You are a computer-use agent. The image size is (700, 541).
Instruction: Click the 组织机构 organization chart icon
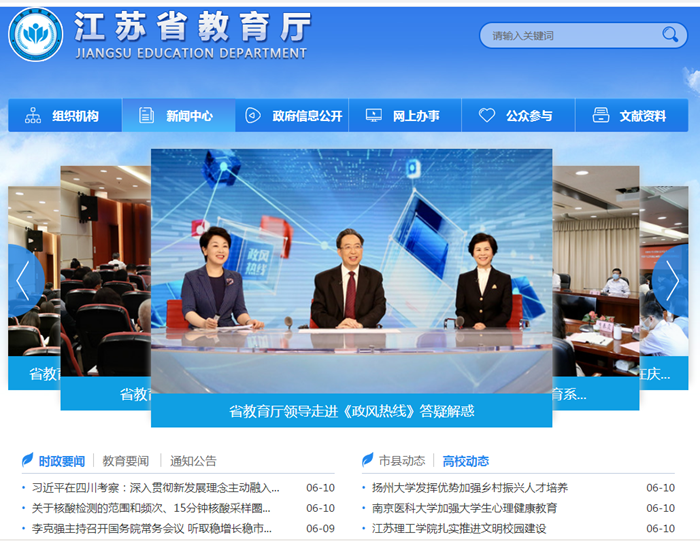[x=33, y=116]
